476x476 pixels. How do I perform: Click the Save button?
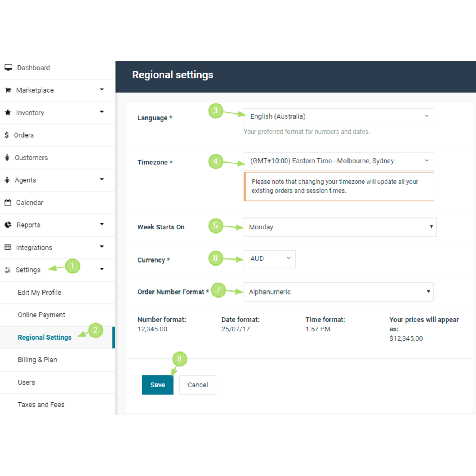pyautogui.click(x=158, y=385)
